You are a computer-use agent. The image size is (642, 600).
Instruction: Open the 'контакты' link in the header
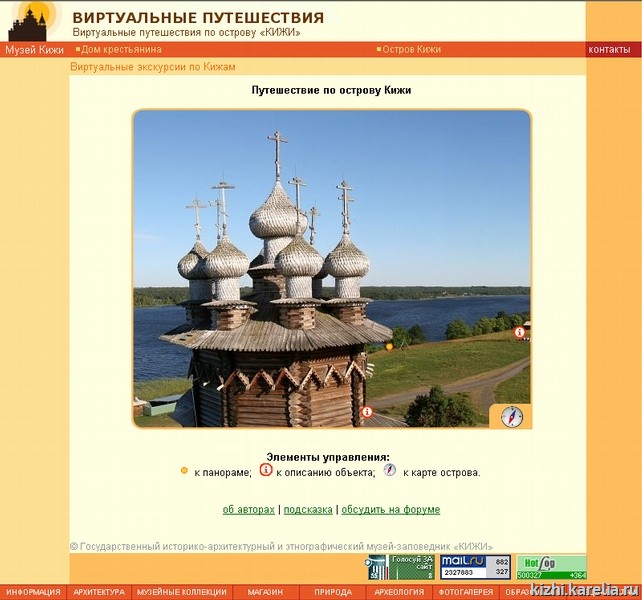[x=609, y=50]
